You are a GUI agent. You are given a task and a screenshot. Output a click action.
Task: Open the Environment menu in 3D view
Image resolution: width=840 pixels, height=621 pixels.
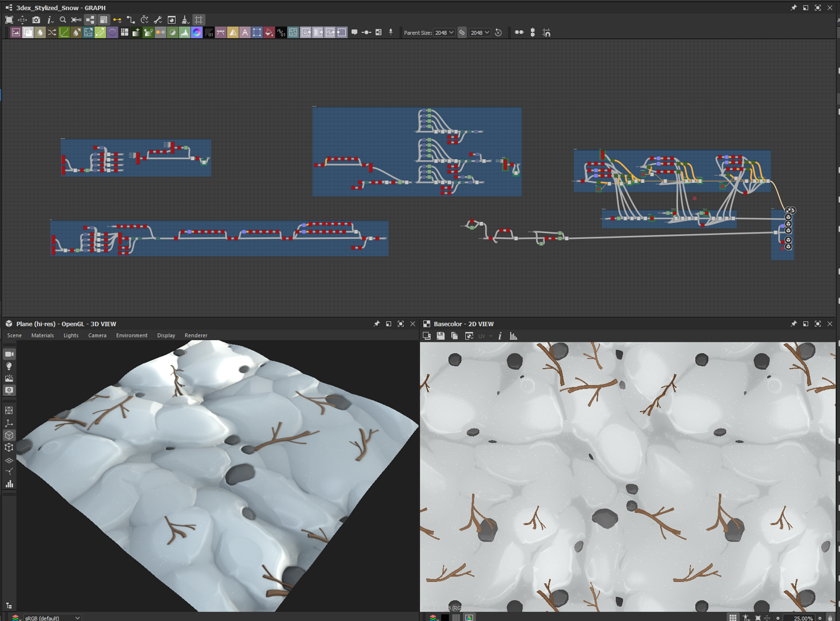click(x=131, y=335)
